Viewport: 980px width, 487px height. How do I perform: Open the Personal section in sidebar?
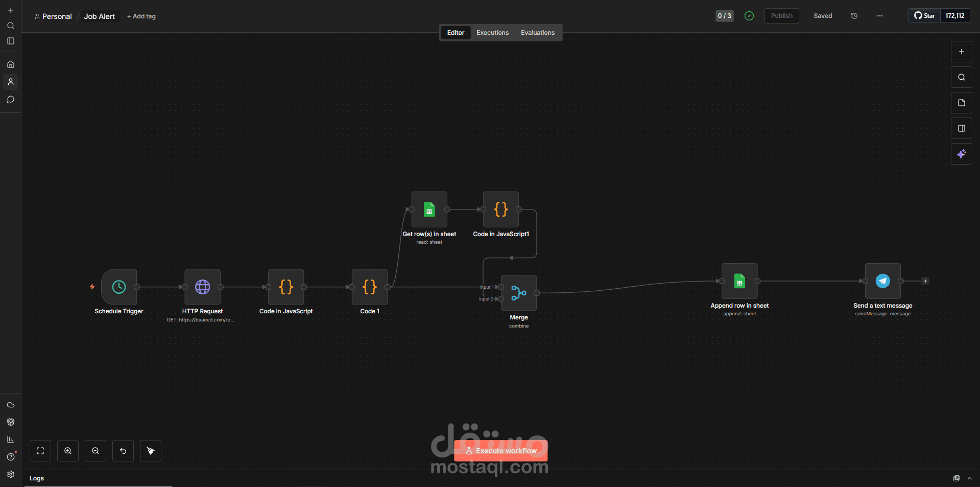pos(11,82)
